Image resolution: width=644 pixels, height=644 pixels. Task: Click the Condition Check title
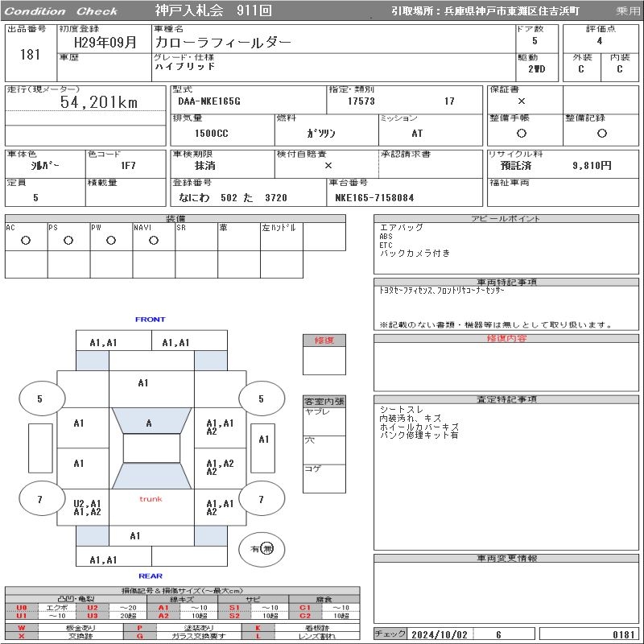pos(61,11)
